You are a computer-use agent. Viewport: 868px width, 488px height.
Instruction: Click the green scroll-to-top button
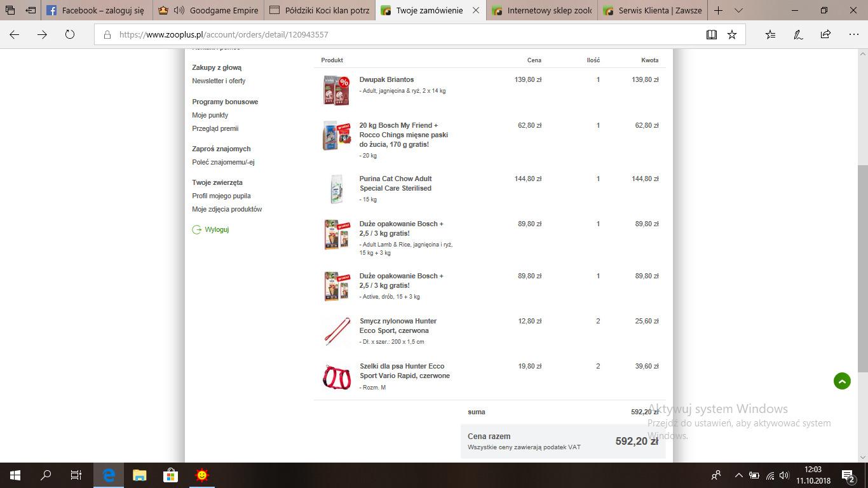click(x=842, y=381)
